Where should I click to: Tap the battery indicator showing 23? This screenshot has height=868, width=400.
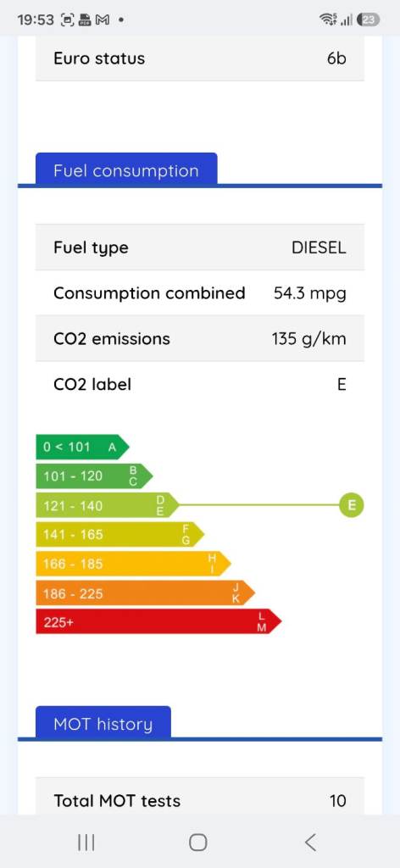click(x=369, y=20)
